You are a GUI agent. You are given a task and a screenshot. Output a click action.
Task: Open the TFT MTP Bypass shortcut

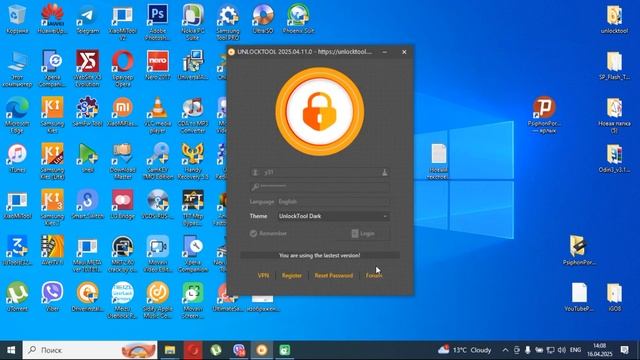193,208
